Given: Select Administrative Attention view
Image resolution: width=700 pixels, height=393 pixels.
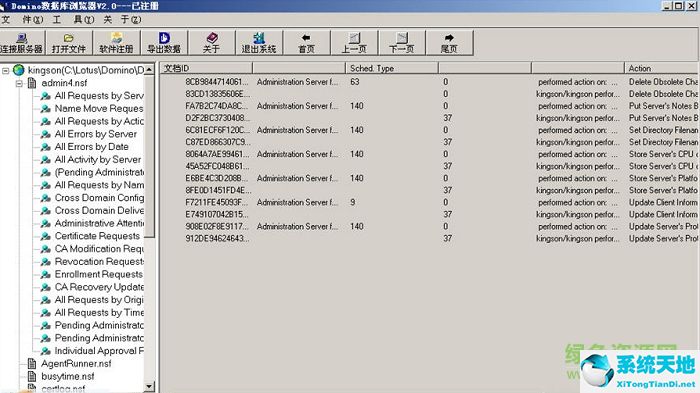Looking at the screenshot, I should (x=99, y=223).
